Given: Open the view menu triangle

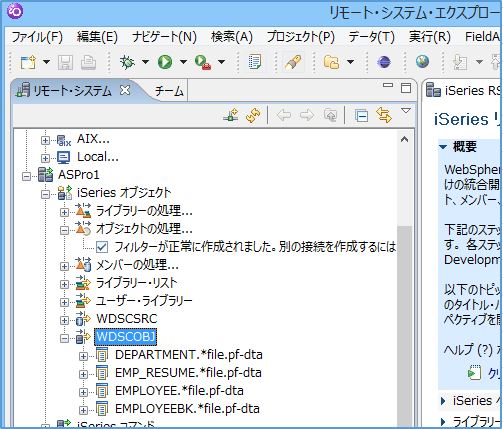Looking at the screenshot, I should pyautogui.click(x=406, y=111).
